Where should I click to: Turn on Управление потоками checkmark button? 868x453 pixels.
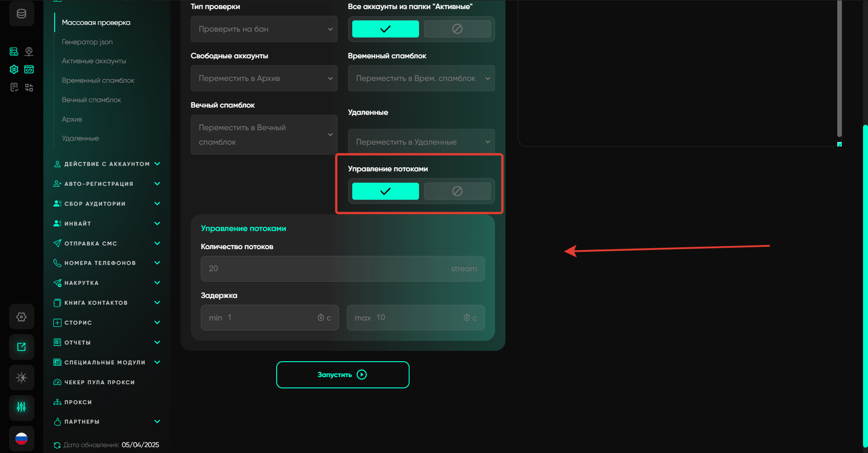385,191
